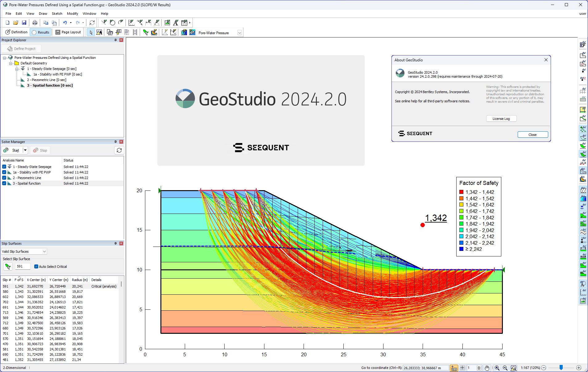Click the Pan hand tool icon
The image size is (588, 372).
pos(487,368)
